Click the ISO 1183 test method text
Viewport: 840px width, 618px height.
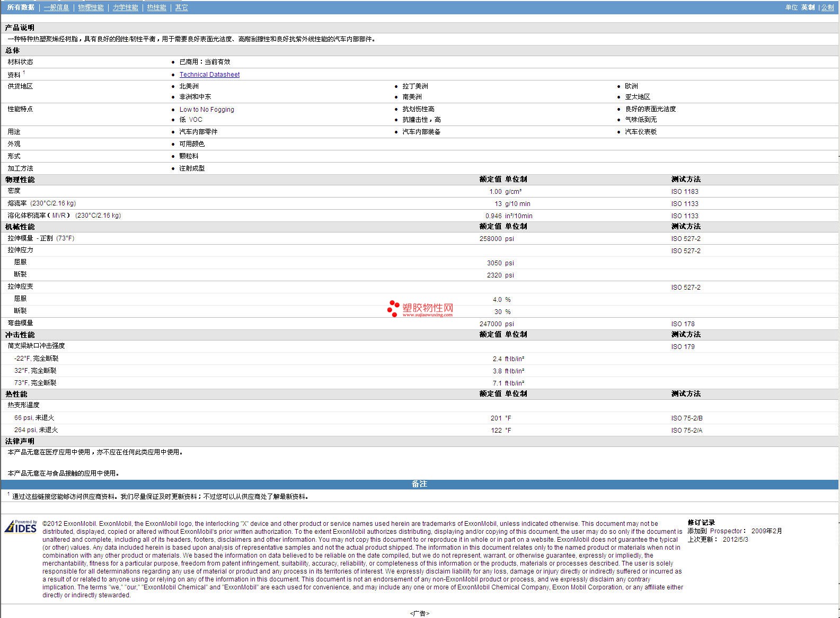pyautogui.click(x=685, y=192)
